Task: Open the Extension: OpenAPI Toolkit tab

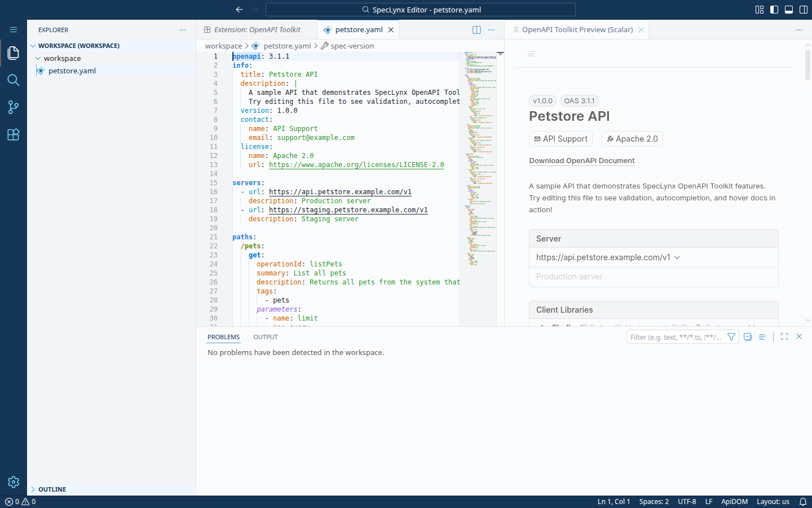Action: [x=257, y=29]
